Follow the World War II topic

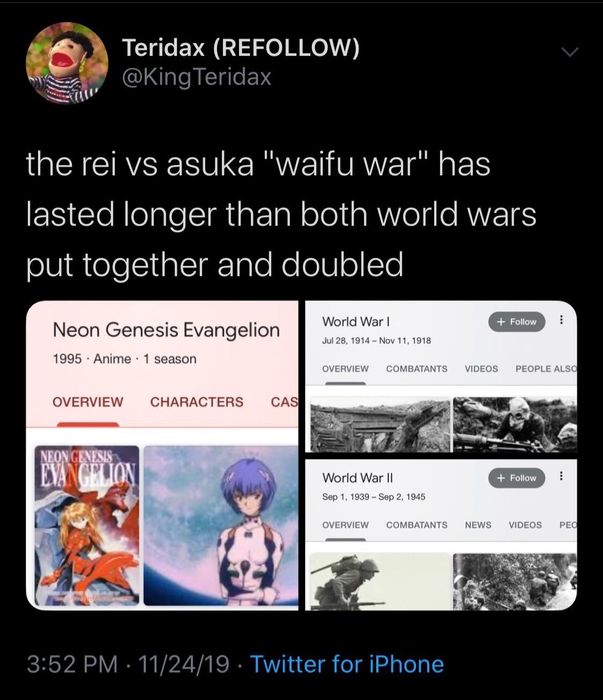[517, 478]
